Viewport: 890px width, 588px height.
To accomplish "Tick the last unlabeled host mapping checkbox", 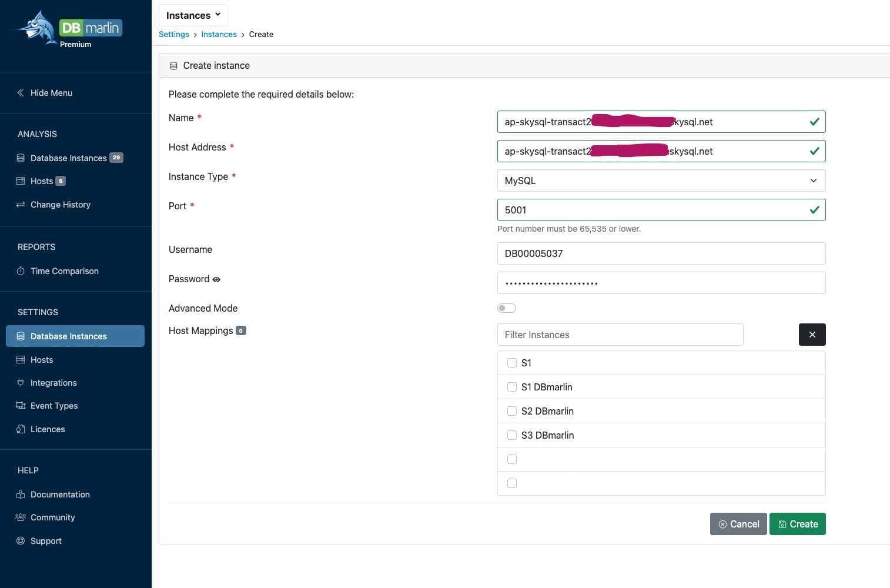I will [512, 483].
